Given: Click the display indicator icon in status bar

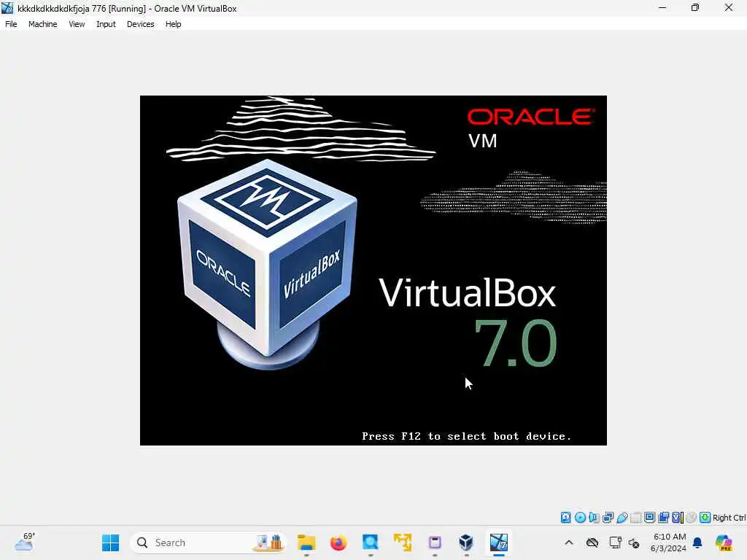Looking at the screenshot, I should [x=650, y=517].
